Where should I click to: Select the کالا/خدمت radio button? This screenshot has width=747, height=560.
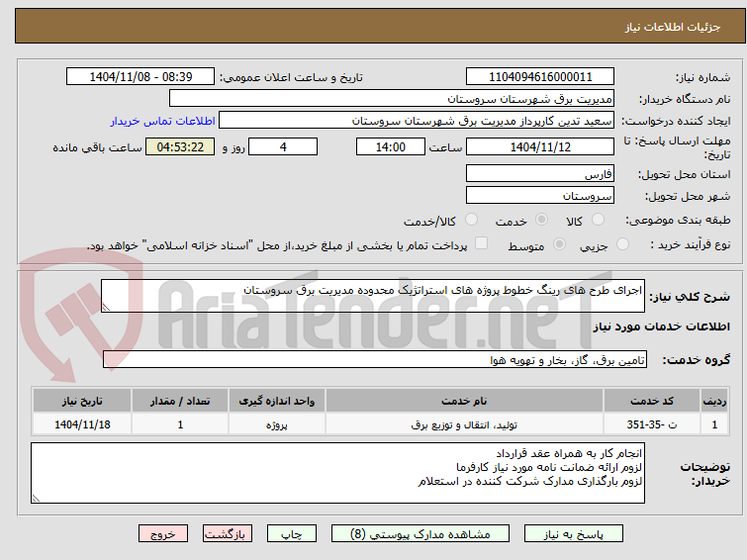click(x=471, y=220)
